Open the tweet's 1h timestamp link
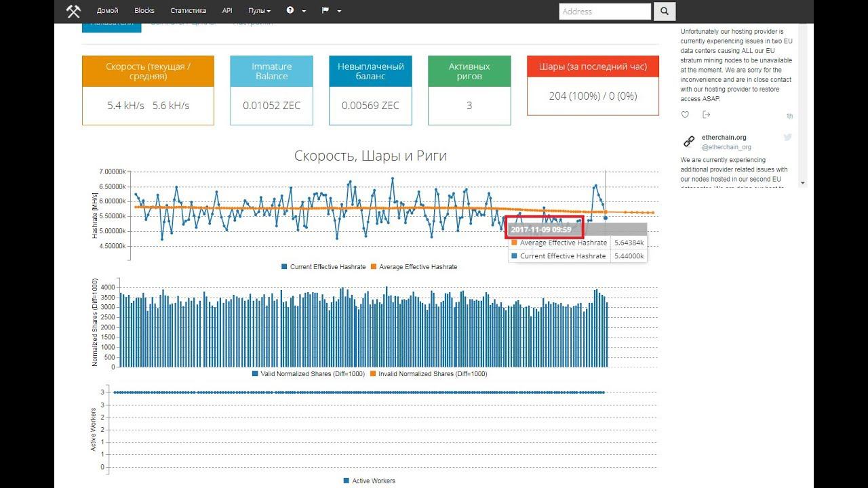Screen dimensions: 868x488 (x=789, y=117)
